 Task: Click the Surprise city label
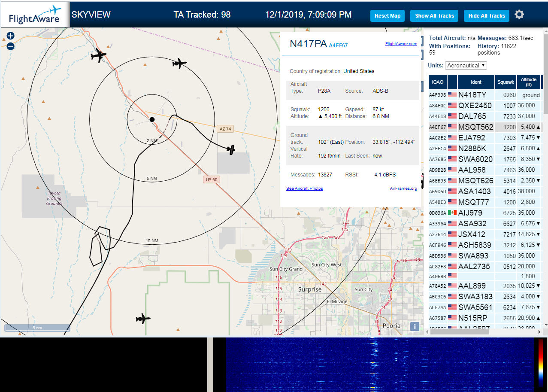tap(310, 289)
